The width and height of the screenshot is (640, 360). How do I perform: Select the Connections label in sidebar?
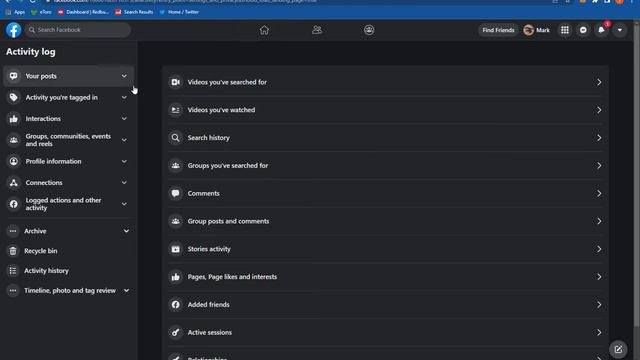point(44,182)
